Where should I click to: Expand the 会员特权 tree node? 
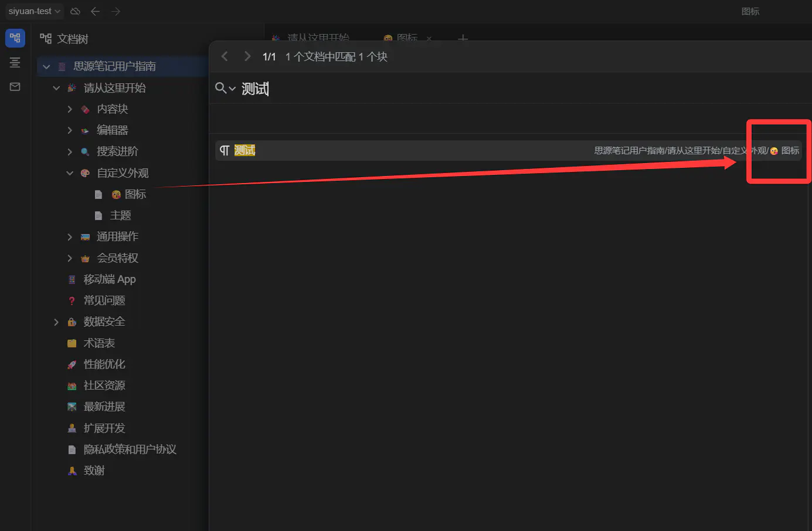(70, 258)
